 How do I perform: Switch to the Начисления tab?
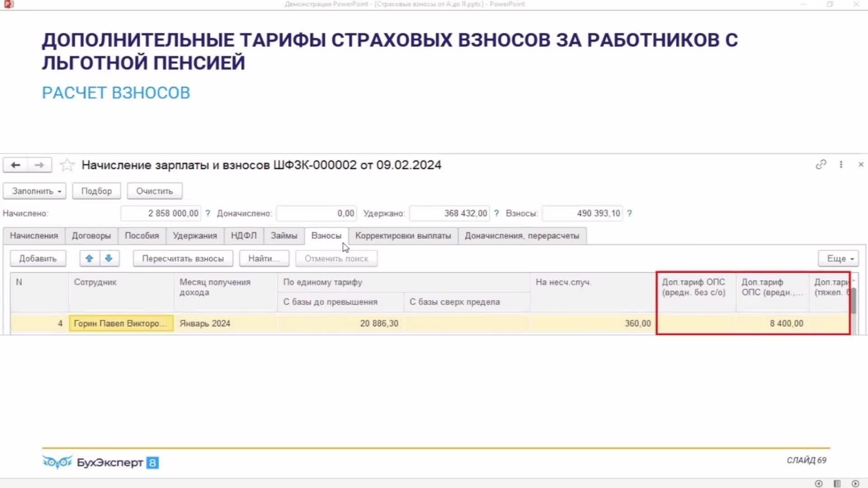(x=34, y=236)
